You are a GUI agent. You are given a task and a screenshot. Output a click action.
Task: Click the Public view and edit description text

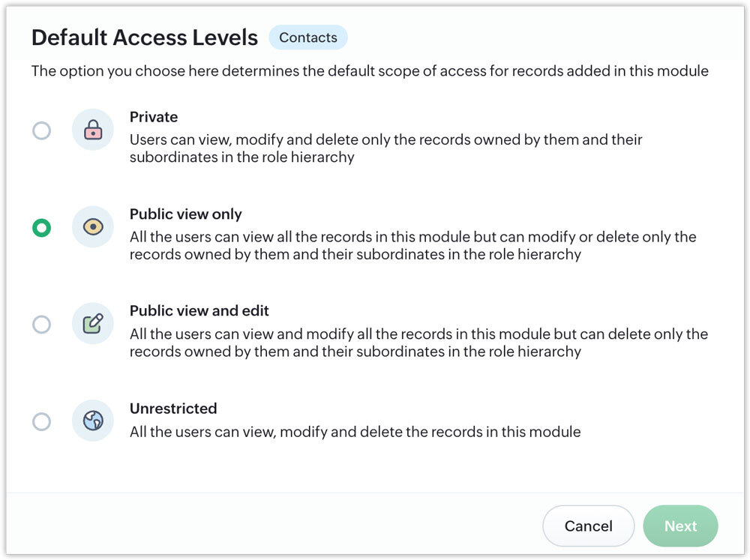click(418, 343)
